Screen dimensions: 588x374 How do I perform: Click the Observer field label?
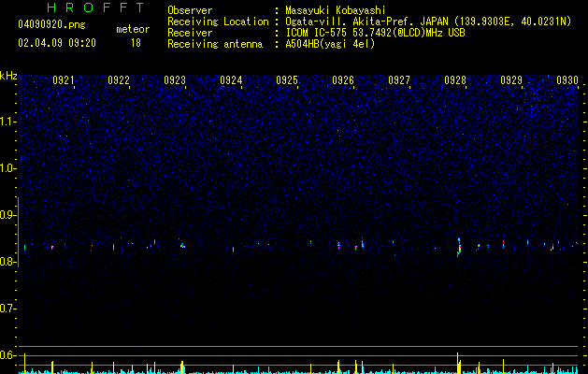pos(190,10)
